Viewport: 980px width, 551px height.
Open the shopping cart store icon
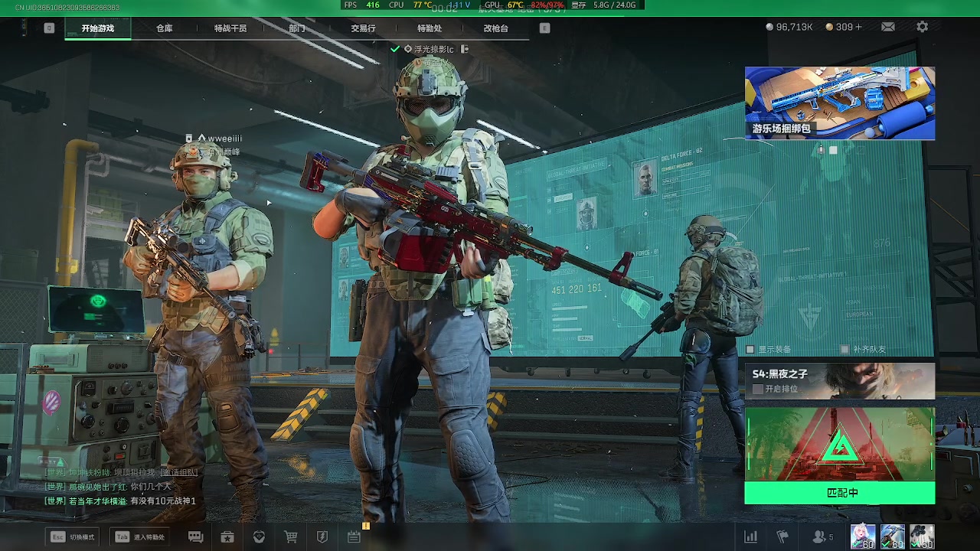[x=291, y=537]
